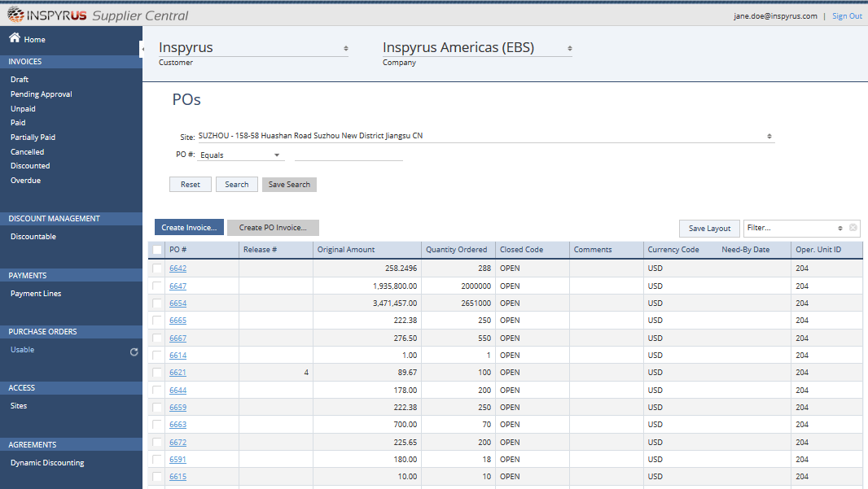Click the Home house icon
The image size is (868, 489).
pos(15,37)
